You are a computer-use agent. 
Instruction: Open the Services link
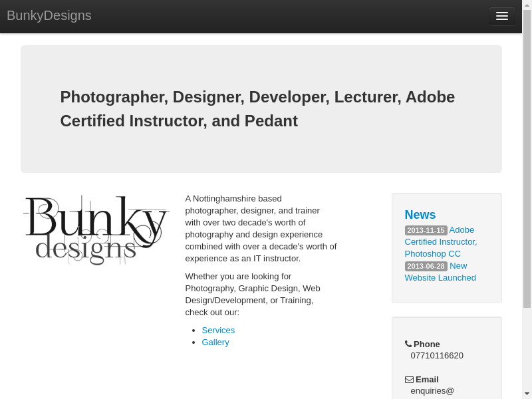tap(218, 331)
